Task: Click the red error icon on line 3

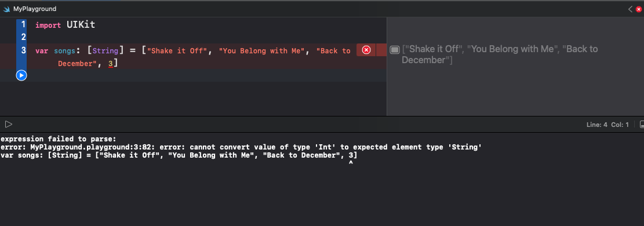Action: 366,50
